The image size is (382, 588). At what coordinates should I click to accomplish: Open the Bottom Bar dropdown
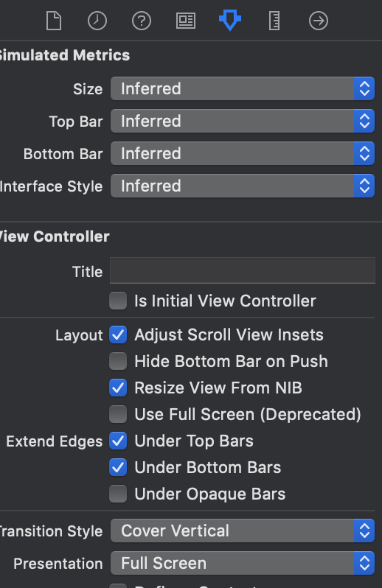(243, 154)
